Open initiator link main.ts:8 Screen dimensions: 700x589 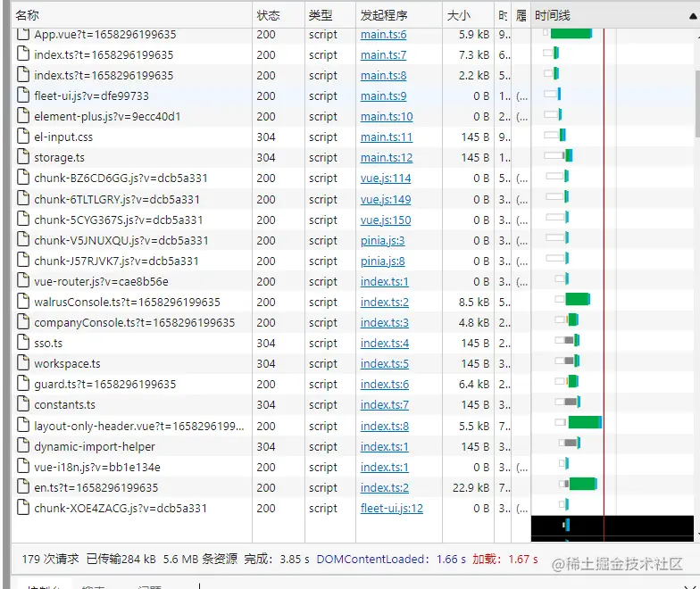pos(384,75)
